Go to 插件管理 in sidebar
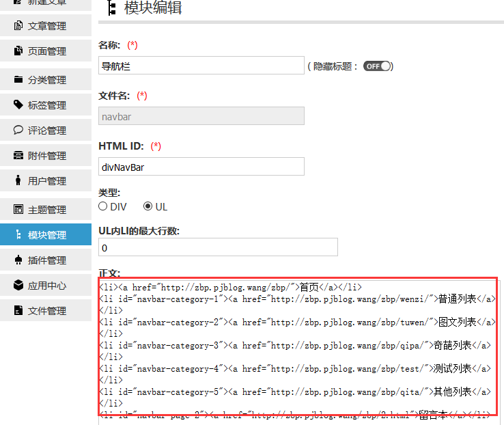Image resolution: width=504 pixels, height=425 pixels. 46,260
